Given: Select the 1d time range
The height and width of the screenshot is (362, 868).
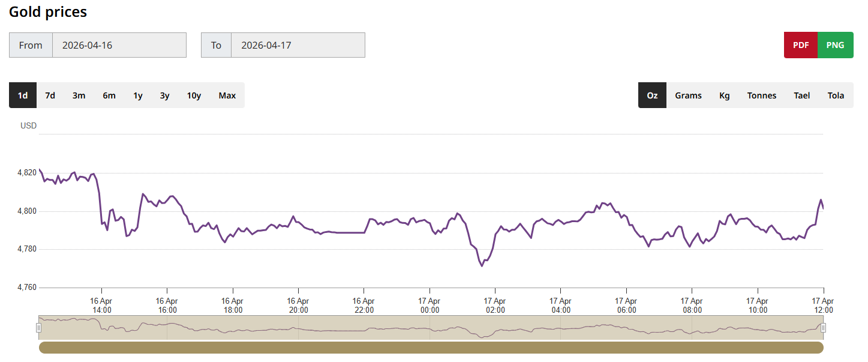Looking at the screenshot, I should click(x=23, y=95).
